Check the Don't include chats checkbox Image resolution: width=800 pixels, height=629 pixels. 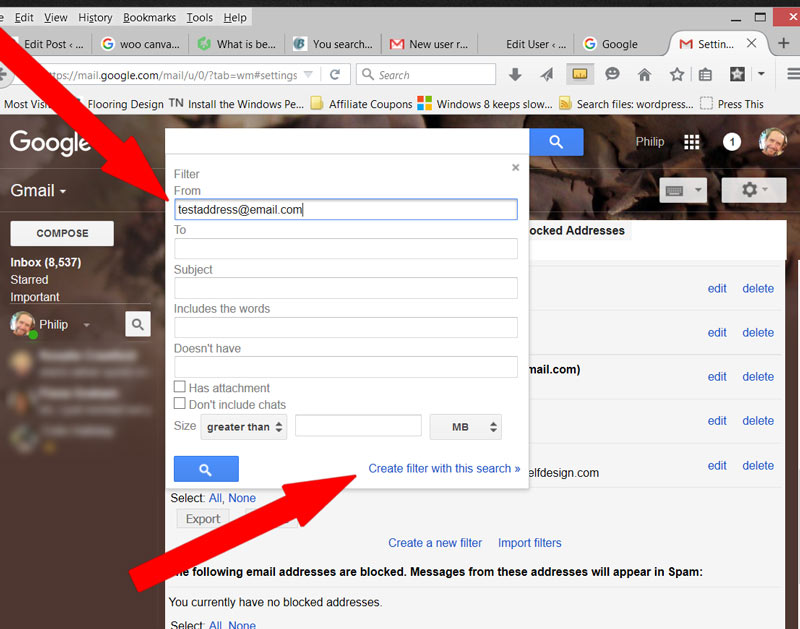coord(180,403)
